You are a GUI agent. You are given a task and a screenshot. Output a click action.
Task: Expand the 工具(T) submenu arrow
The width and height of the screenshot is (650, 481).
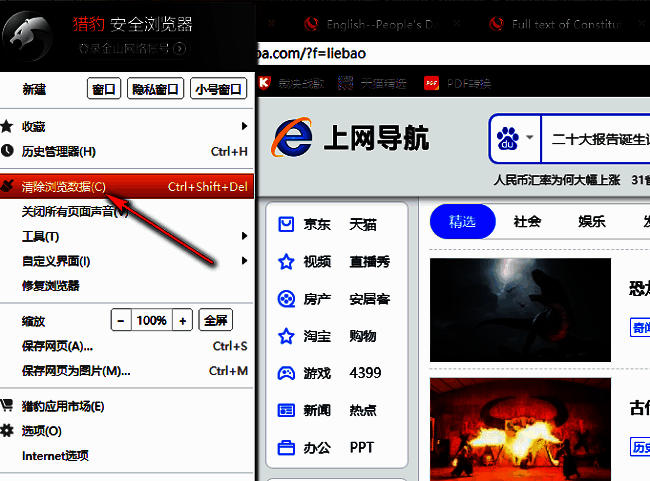pos(244,237)
